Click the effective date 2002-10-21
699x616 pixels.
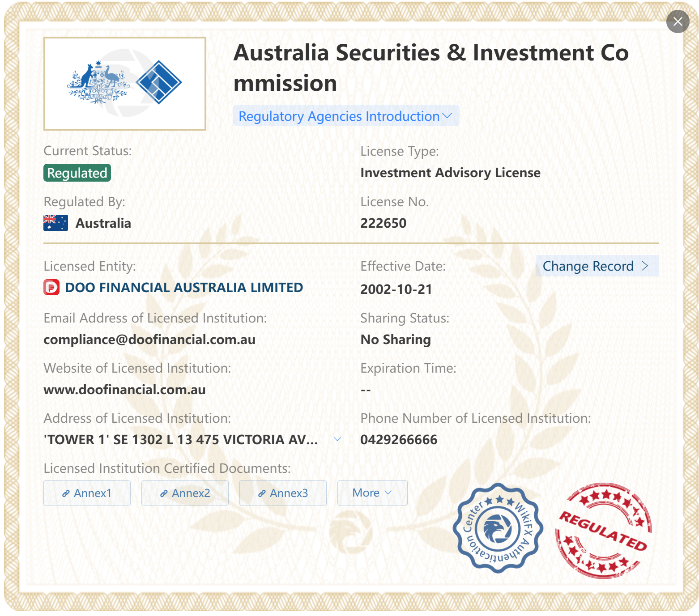396,289
